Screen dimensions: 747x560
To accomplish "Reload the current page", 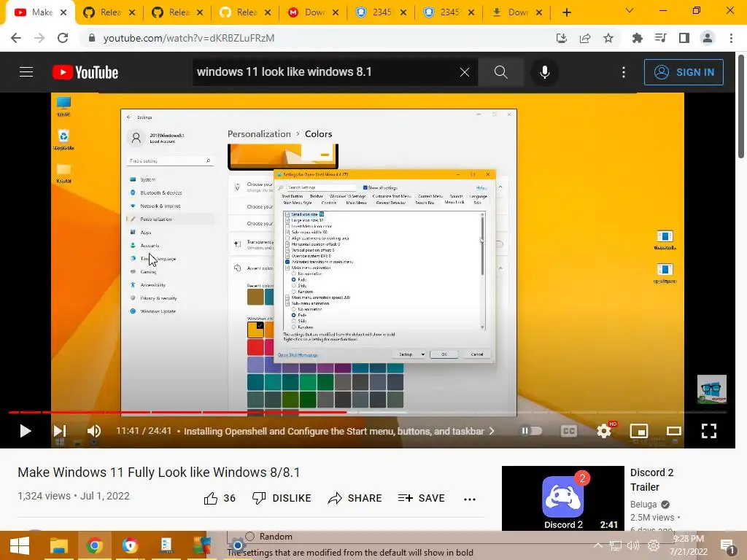I will [63, 38].
